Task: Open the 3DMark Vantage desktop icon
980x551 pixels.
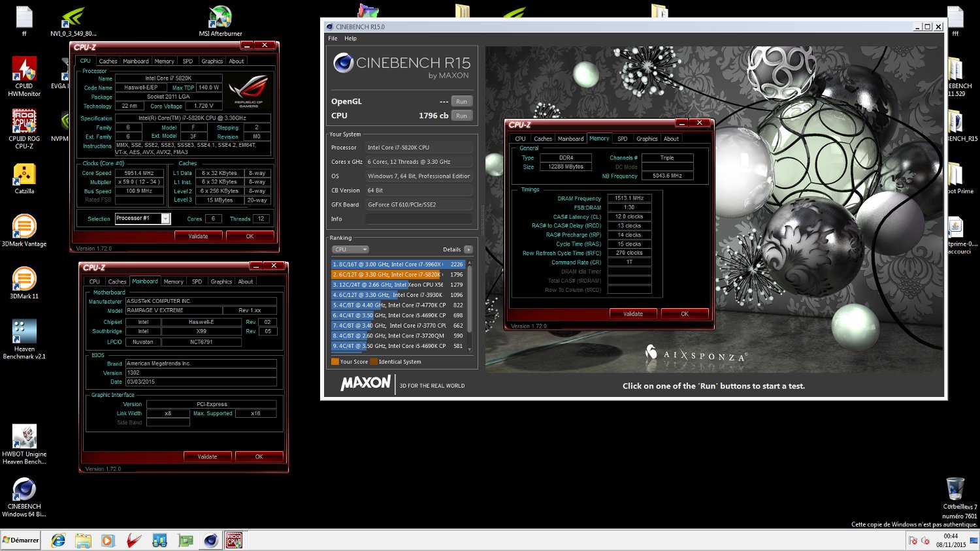Action: click(x=24, y=230)
